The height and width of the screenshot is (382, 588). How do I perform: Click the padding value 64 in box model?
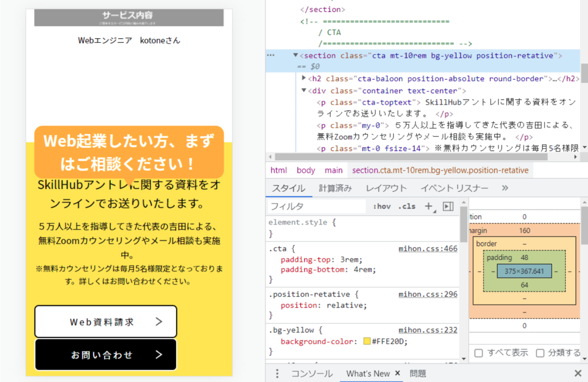[524, 285]
